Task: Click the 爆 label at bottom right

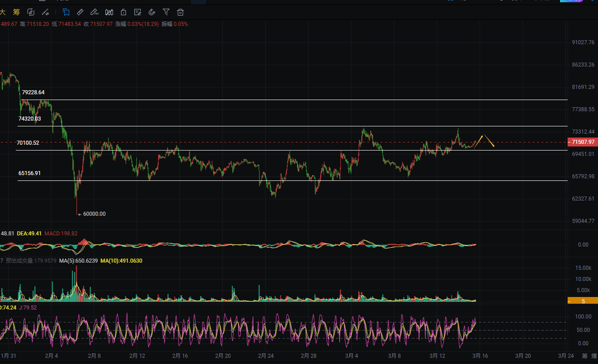Action: point(594,356)
